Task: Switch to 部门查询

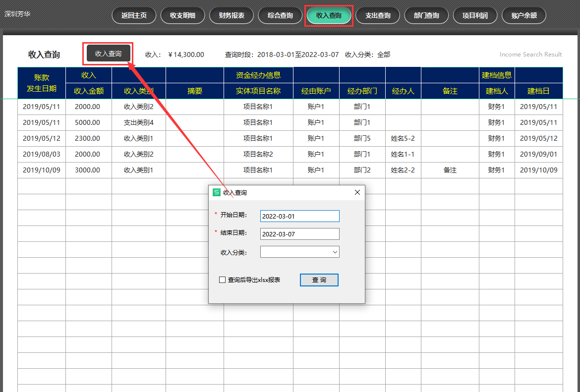Action: tap(426, 15)
